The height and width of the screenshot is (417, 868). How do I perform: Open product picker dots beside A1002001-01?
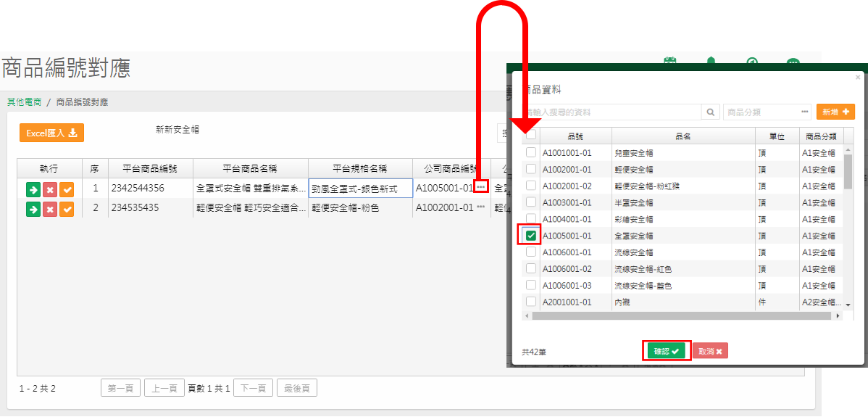(480, 207)
